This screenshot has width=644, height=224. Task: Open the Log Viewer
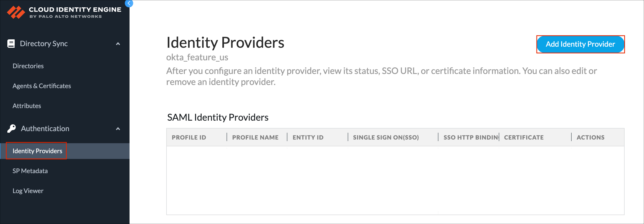28,191
